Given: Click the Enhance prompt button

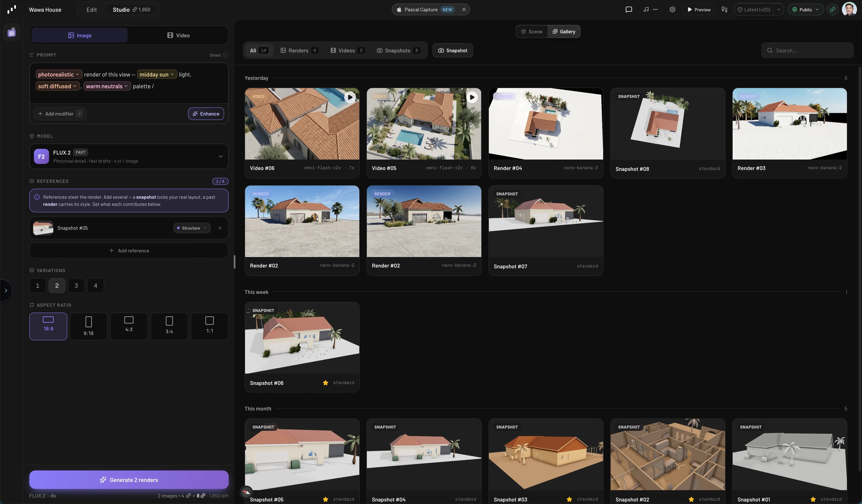Looking at the screenshot, I should 206,114.
